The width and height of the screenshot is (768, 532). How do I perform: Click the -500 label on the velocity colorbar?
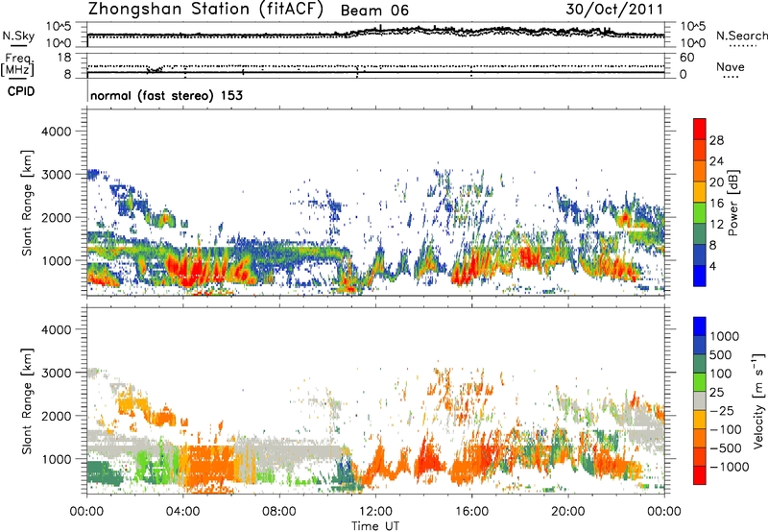coord(726,448)
